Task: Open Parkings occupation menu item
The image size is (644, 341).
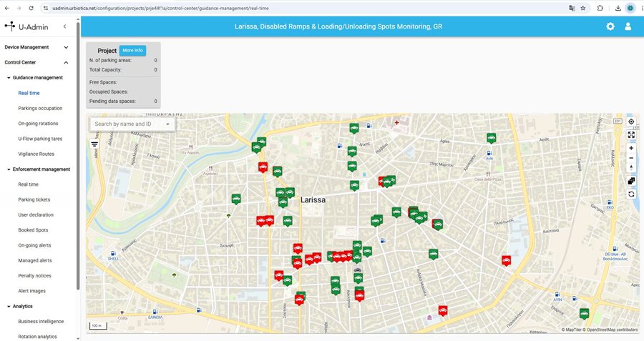Action: (x=40, y=108)
